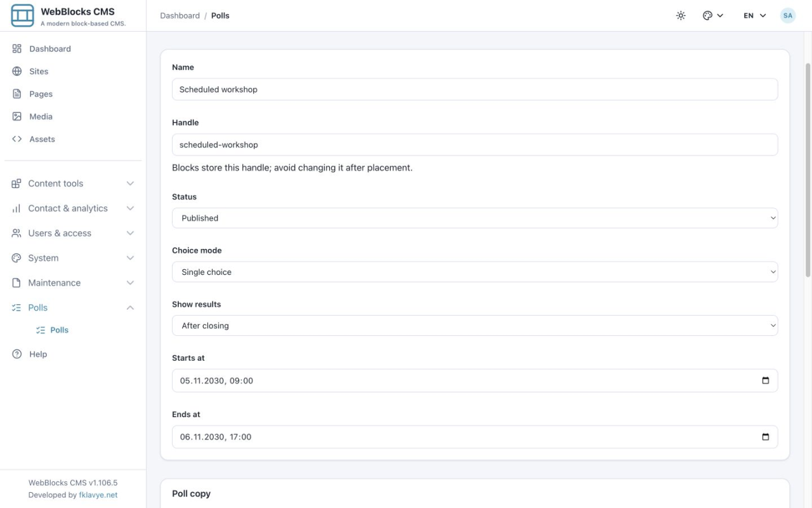This screenshot has width=812, height=508.
Task: Open the color palette theme menu
Action: point(713,16)
